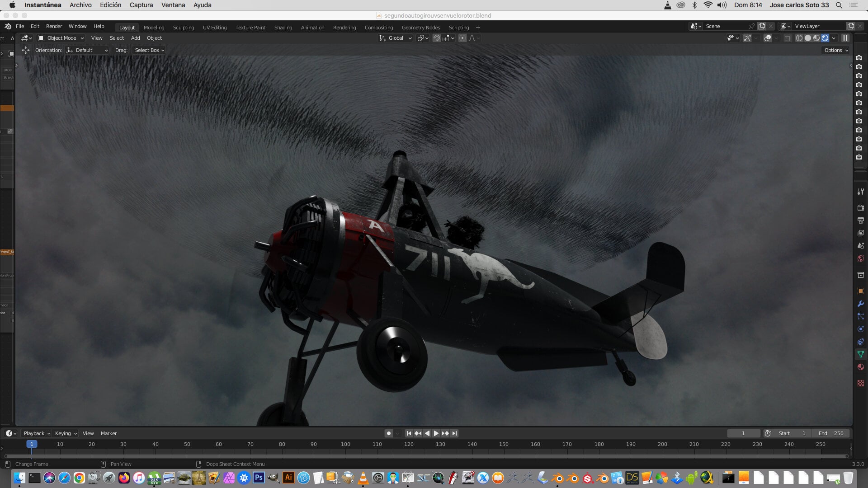Open the Modifiers wrench tab
This screenshot has height=488, width=868.
point(860,304)
